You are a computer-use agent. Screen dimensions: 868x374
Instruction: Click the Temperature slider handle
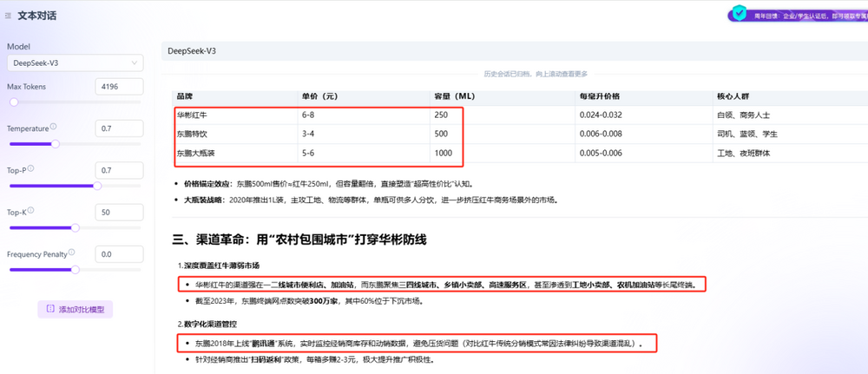point(56,143)
